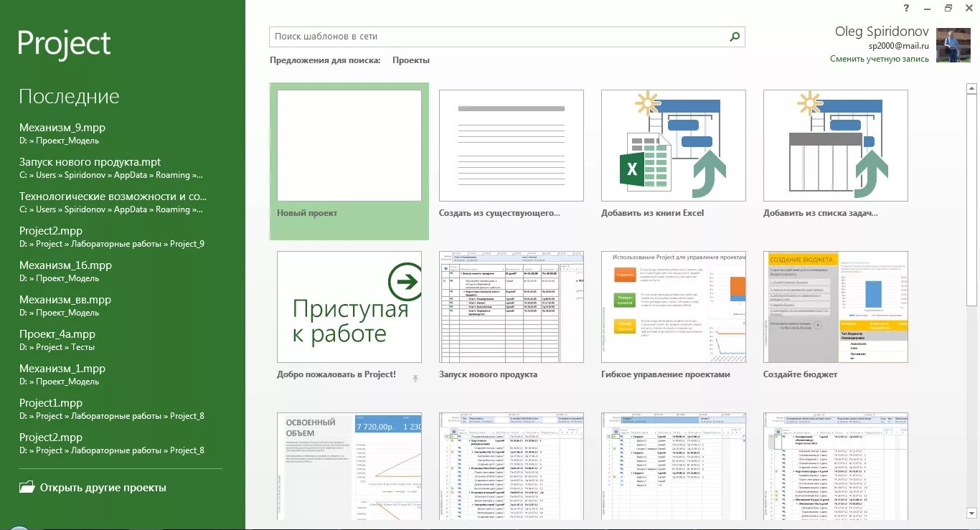Click Oleg Spiridonov profile photo

(953, 44)
